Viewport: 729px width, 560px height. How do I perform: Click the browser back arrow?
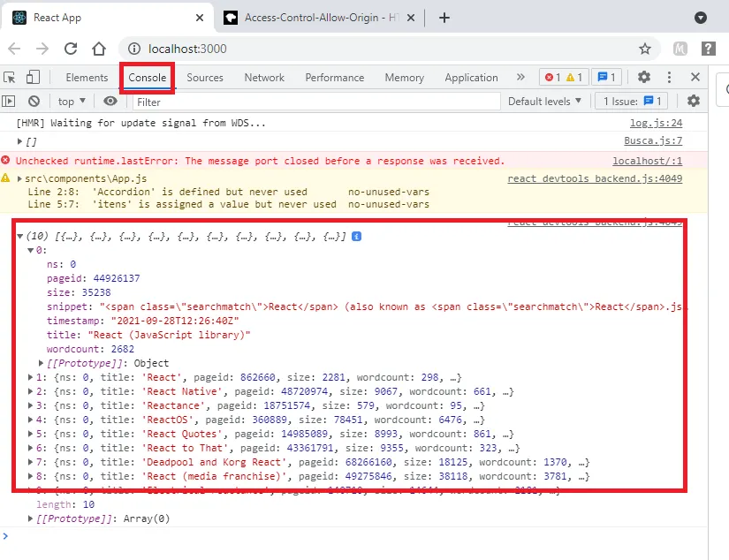tap(14, 49)
